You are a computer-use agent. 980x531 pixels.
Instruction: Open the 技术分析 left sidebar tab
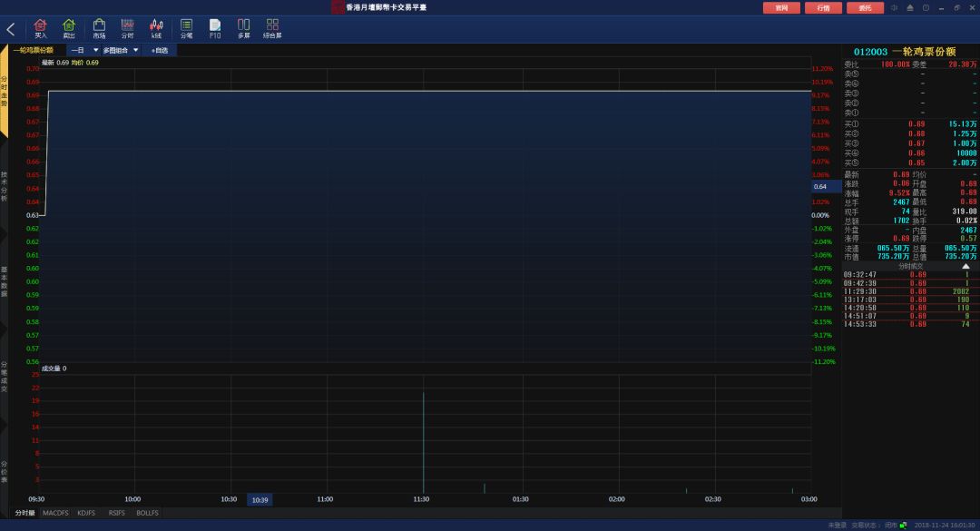(4, 186)
